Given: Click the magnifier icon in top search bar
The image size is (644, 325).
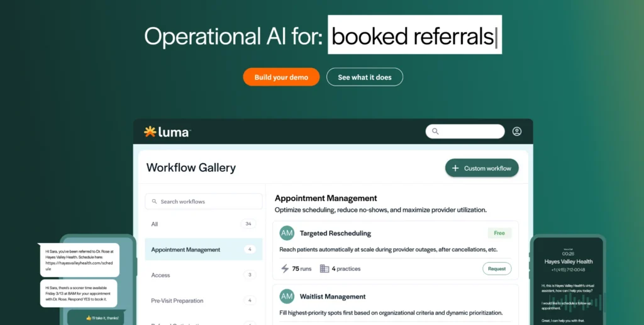Looking at the screenshot, I should pyautogui.click(x=435, y=132).
